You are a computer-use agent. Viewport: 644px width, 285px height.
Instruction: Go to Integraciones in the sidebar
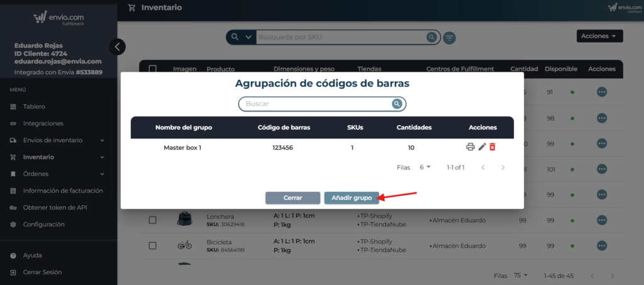coord(43,123)
